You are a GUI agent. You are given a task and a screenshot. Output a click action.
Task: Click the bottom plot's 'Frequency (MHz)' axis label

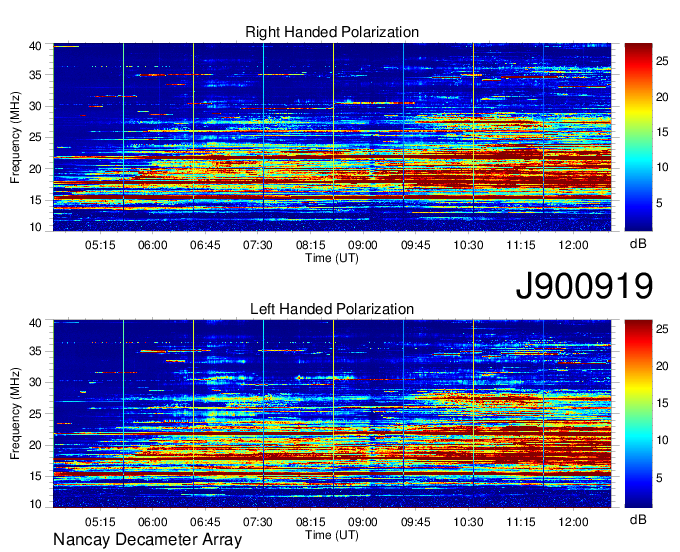pyautogui.click(x=15, y=414)
